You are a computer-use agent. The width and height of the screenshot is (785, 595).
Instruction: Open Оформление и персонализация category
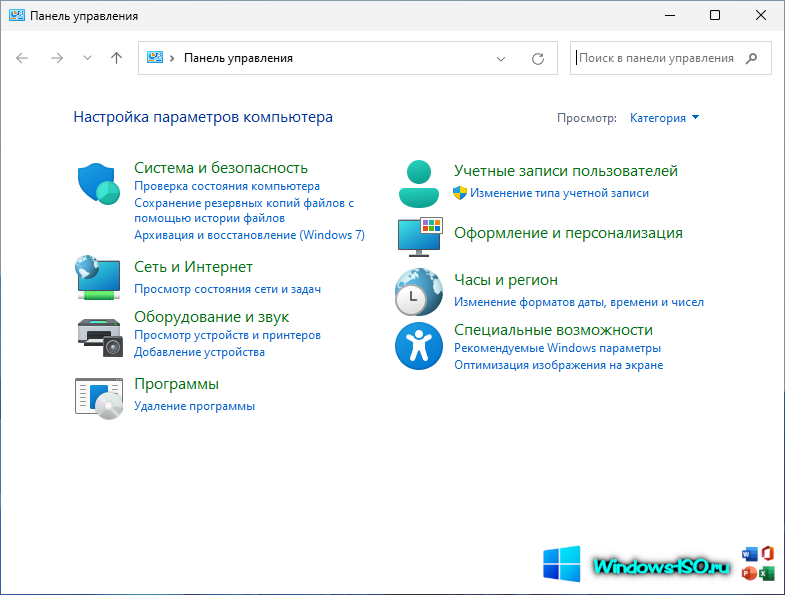pos(568,233)
